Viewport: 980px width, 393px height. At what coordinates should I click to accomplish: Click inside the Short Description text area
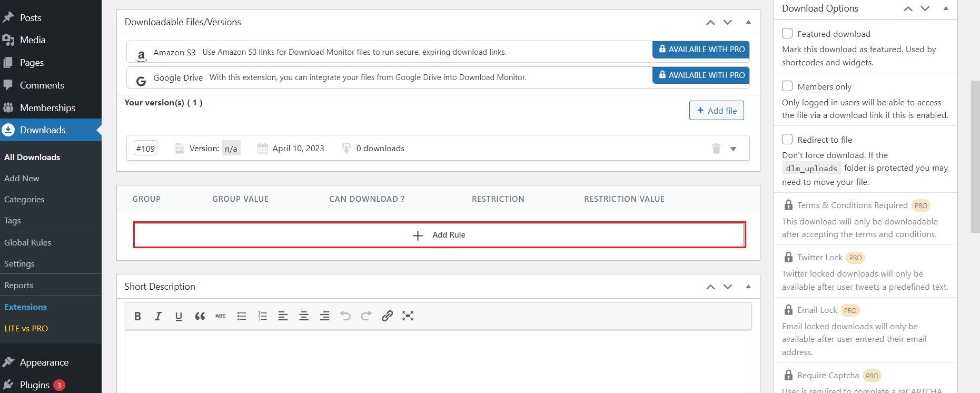438,362
